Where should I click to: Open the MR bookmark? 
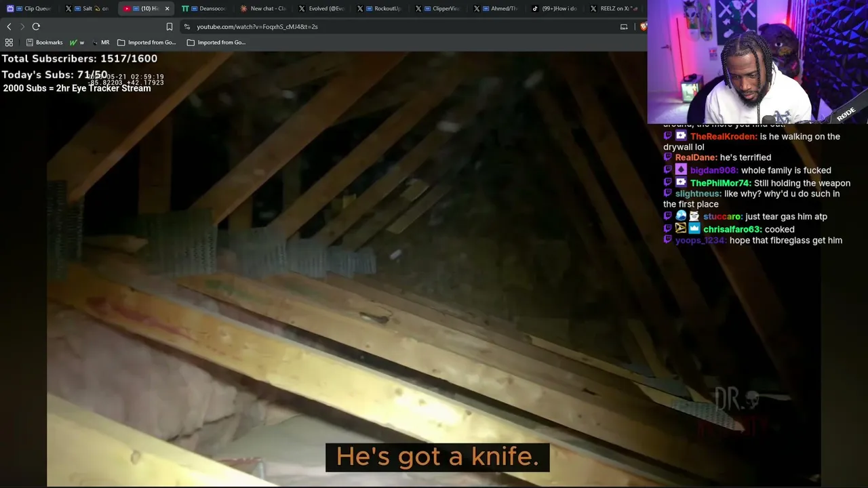[x=101, y=42]
